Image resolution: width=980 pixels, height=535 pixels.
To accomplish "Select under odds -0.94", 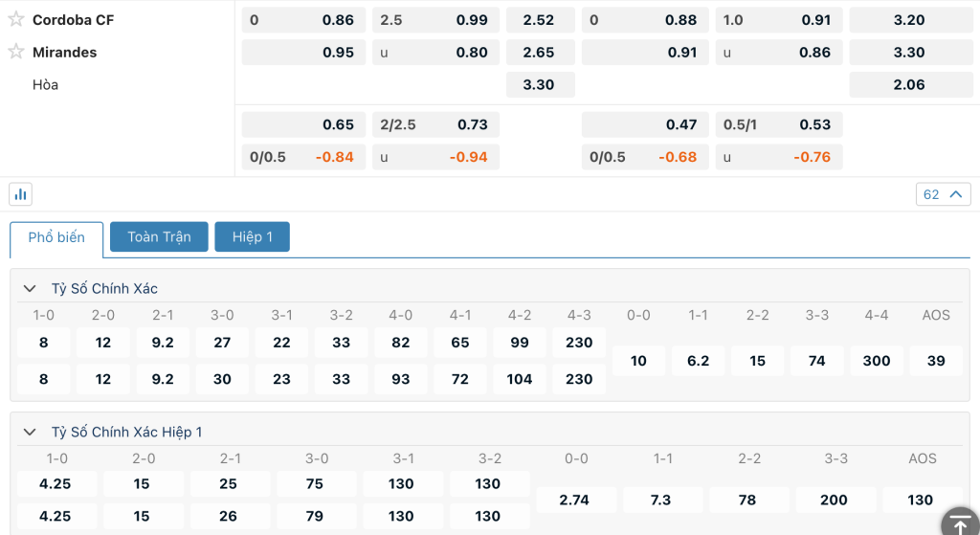I will [x=435, y=157].
